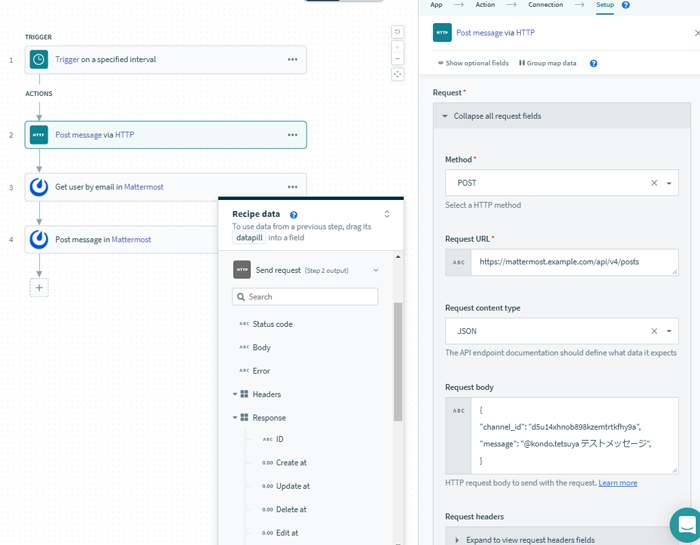
Task: Select the Delete at datapill
Action: click(284, 509)
